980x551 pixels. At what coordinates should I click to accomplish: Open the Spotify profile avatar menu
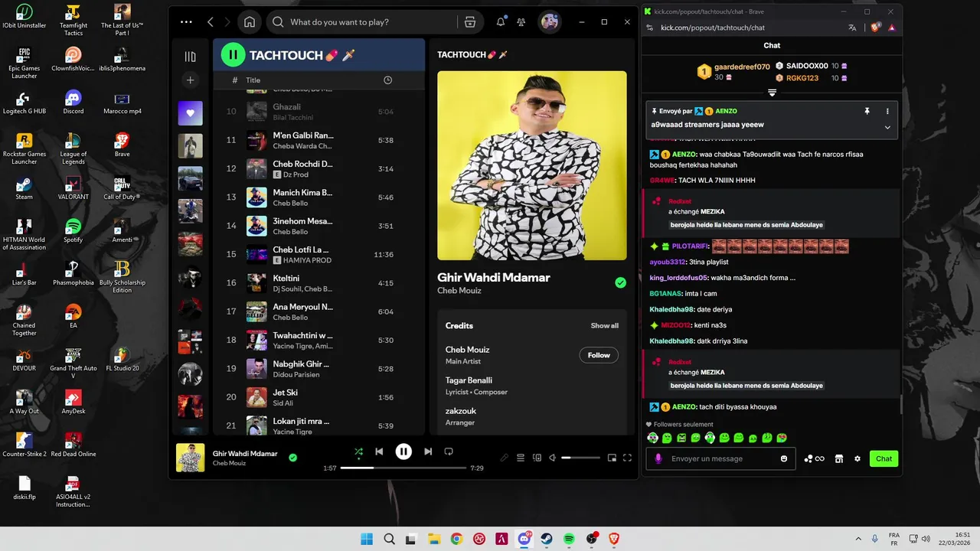[x=550, y=22]
